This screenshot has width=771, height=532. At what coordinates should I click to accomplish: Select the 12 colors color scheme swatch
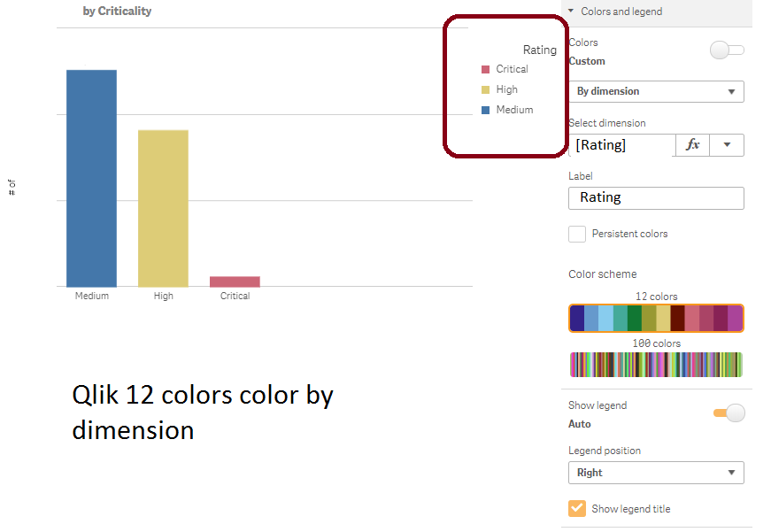(x=655, y=316)
